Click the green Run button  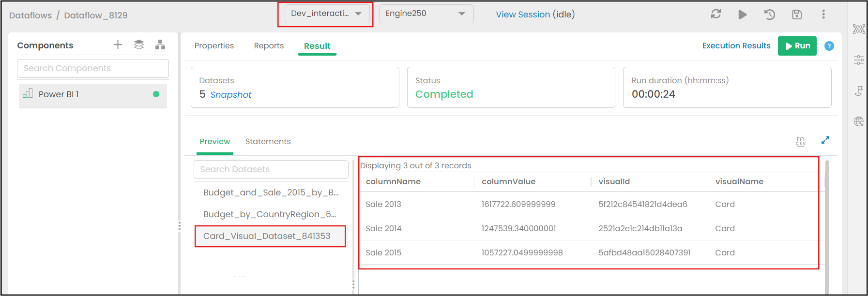[x=797, y=46]
